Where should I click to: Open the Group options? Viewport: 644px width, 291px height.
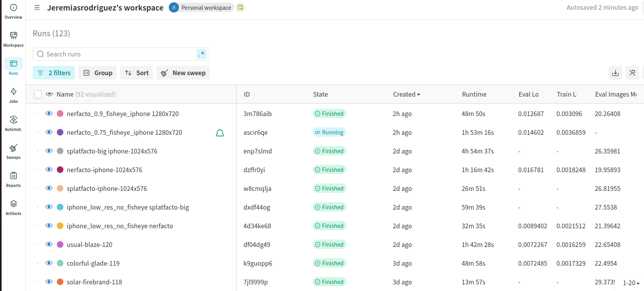(97, 73)
